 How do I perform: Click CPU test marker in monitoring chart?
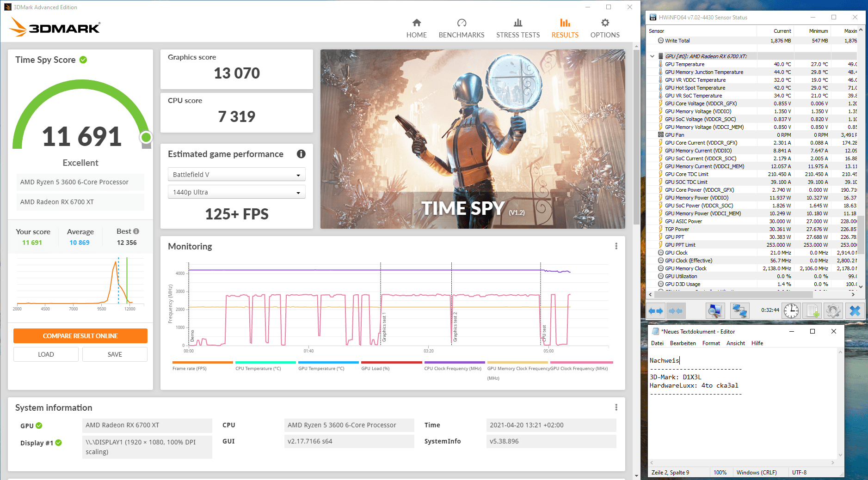(544, 334)
